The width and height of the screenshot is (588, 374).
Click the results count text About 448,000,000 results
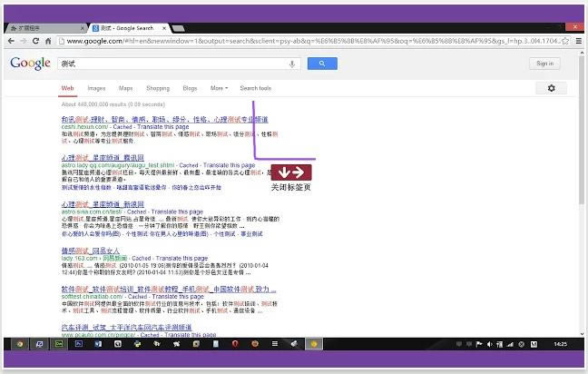tap(113, 104)
